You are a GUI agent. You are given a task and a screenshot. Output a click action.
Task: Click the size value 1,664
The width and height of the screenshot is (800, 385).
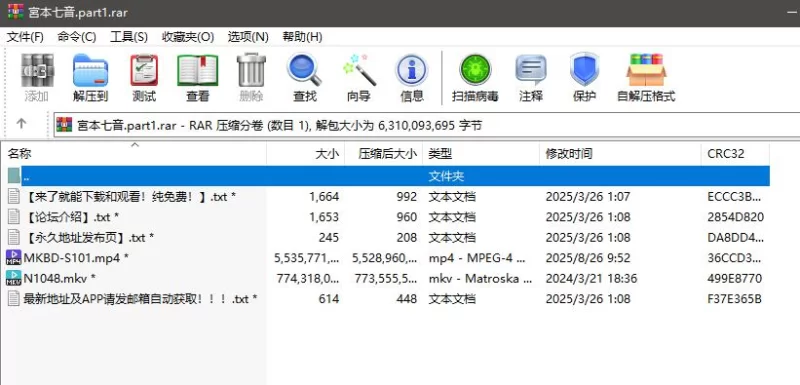pos(324,197)
